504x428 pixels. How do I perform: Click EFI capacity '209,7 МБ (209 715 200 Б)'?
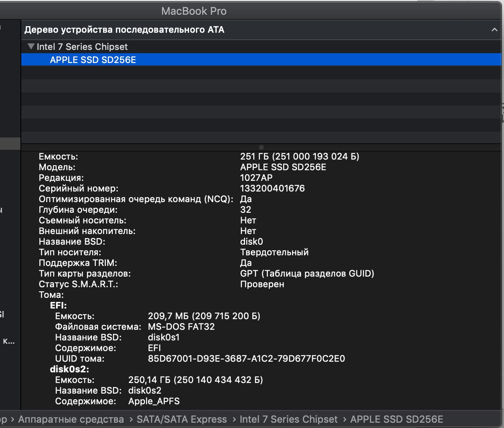pos(204,316)
